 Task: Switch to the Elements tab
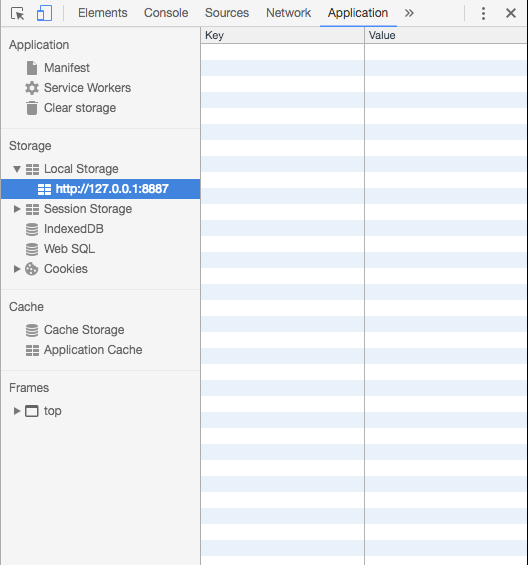point(103,13)
